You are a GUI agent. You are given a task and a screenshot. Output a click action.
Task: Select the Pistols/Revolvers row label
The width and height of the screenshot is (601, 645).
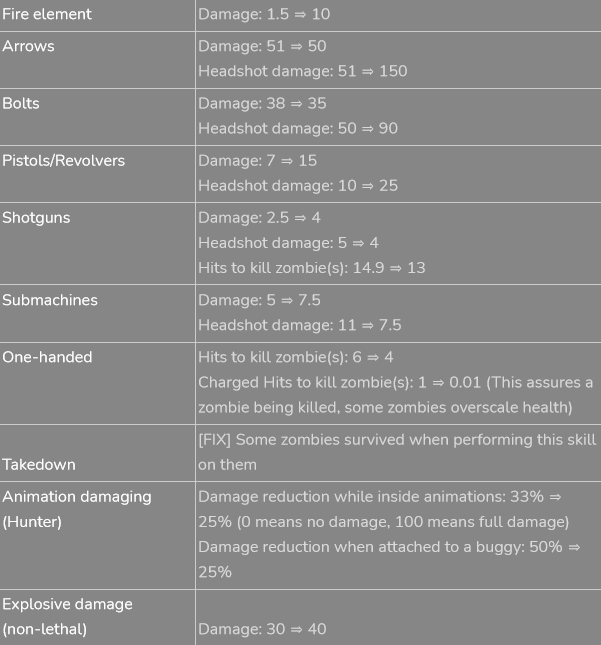coord(64,160)
